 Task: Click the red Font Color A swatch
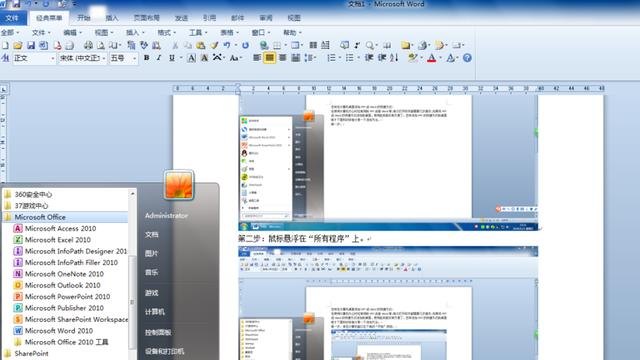tap(431, 58)
